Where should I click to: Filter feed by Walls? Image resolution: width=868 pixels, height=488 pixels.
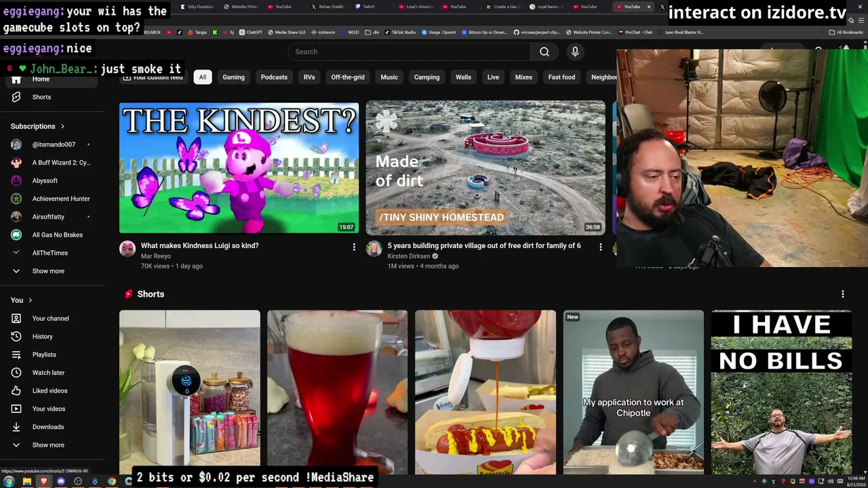coord(463,77)
